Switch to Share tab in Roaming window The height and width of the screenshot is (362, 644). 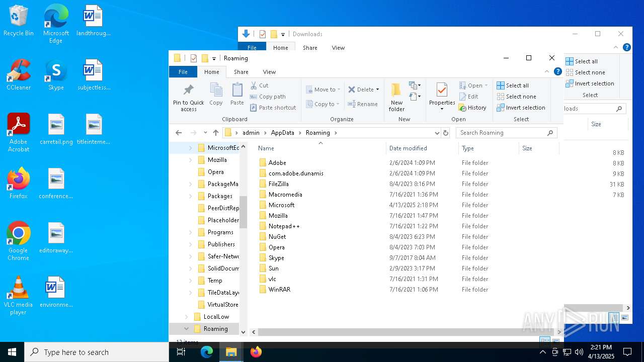click(x=241, y=72)
